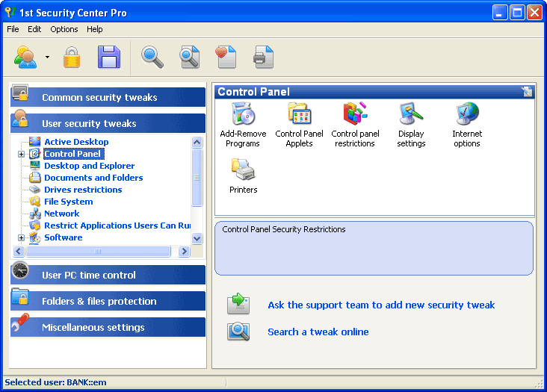Select Active Desktop in tree
This screenshot has height=392, width=547.
(76, 142)
